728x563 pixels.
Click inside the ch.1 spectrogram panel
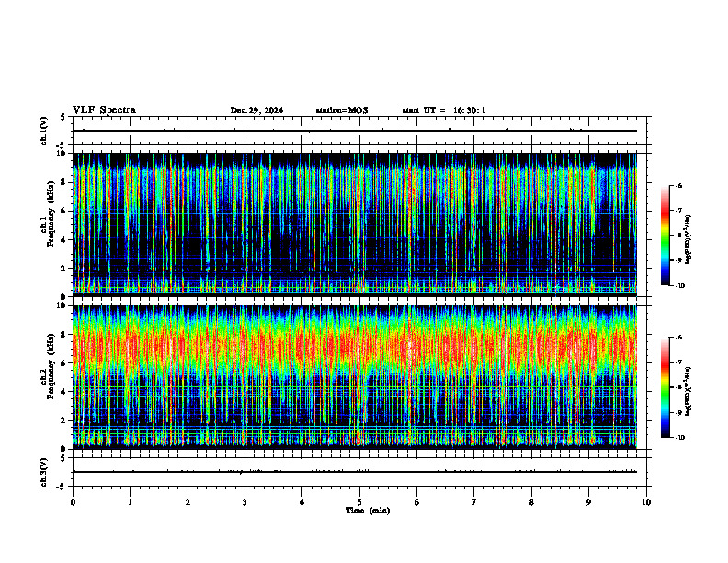(355, 224)
